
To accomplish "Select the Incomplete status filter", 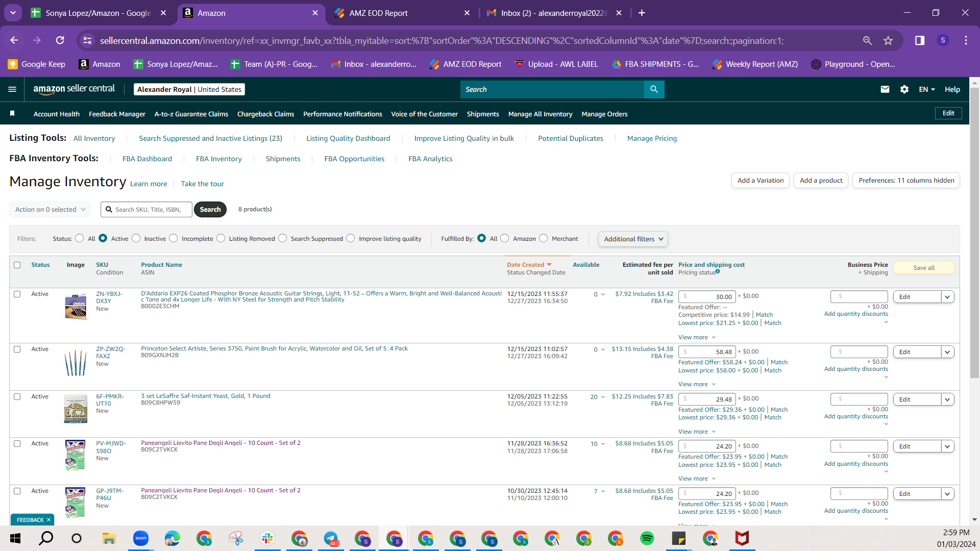I will [174, 238].
